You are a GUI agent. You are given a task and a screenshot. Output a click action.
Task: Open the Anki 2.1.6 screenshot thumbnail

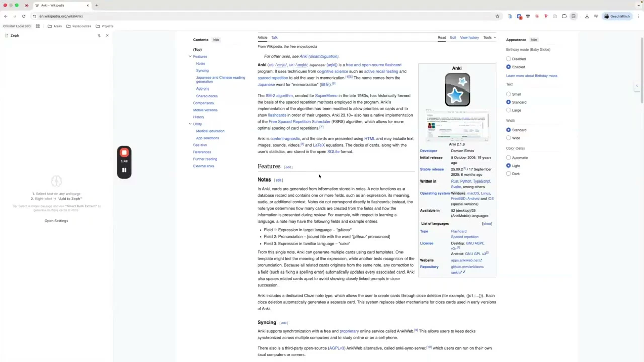[x=457, y=126]
